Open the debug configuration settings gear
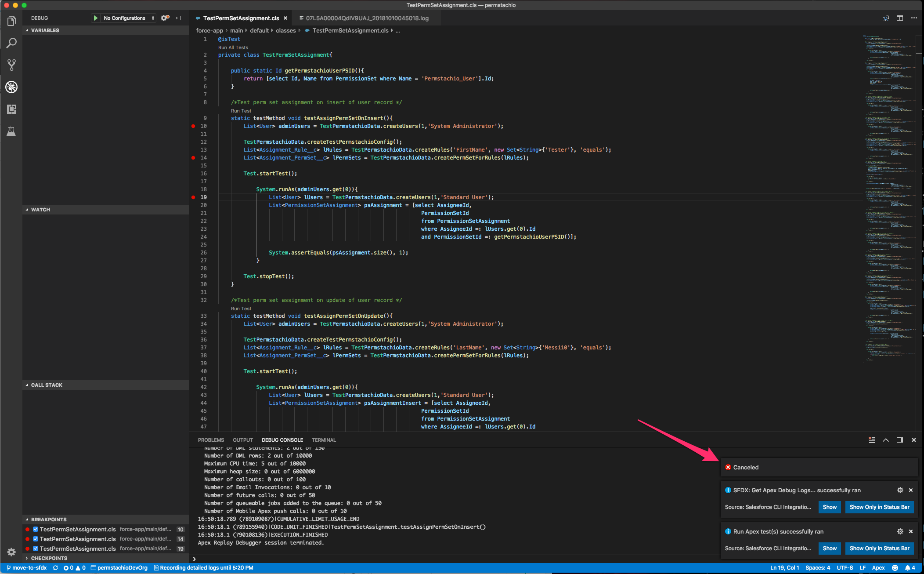The width and height of the screenshot is (924, 574). click(164, 18)
